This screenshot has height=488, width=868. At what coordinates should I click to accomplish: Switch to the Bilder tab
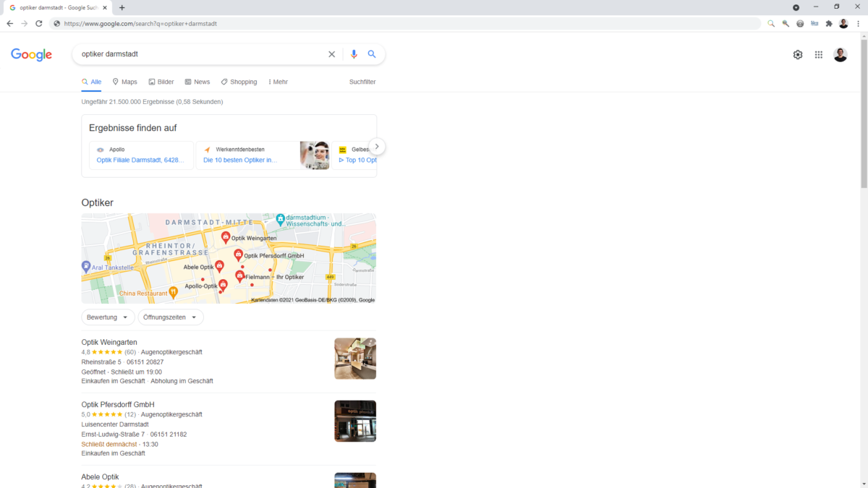pyautogui.click(x=161, y=82)
